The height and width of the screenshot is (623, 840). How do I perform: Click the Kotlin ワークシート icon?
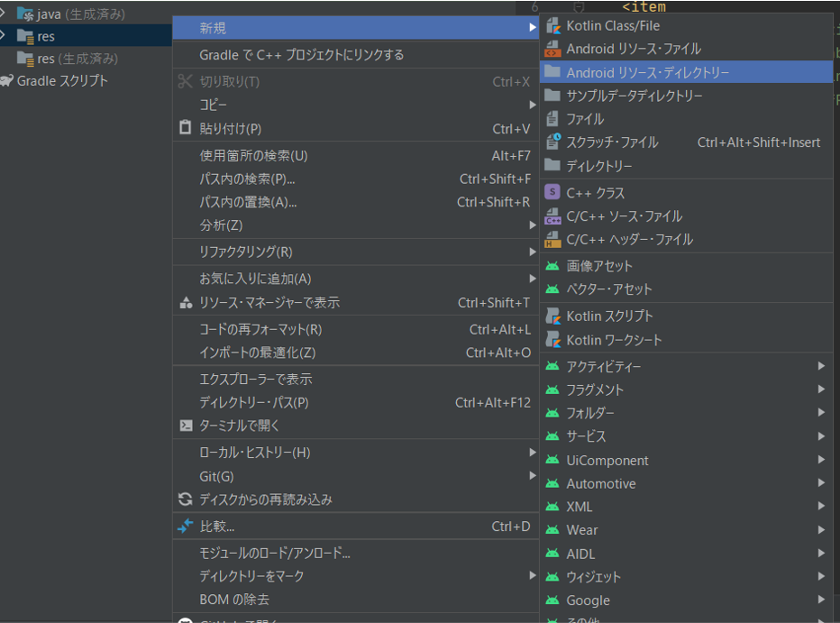click(552, 340)
